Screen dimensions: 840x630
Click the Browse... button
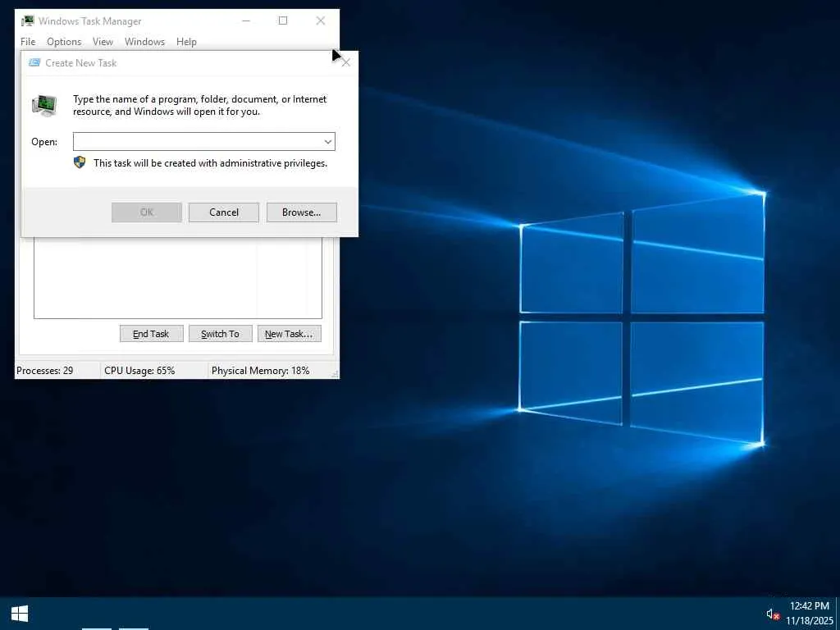point(302,212)
